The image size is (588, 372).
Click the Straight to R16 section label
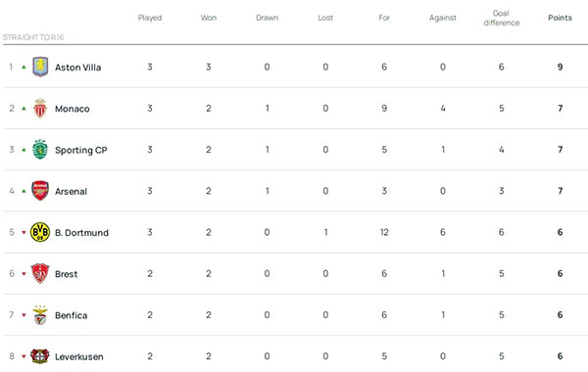[33, 37]
